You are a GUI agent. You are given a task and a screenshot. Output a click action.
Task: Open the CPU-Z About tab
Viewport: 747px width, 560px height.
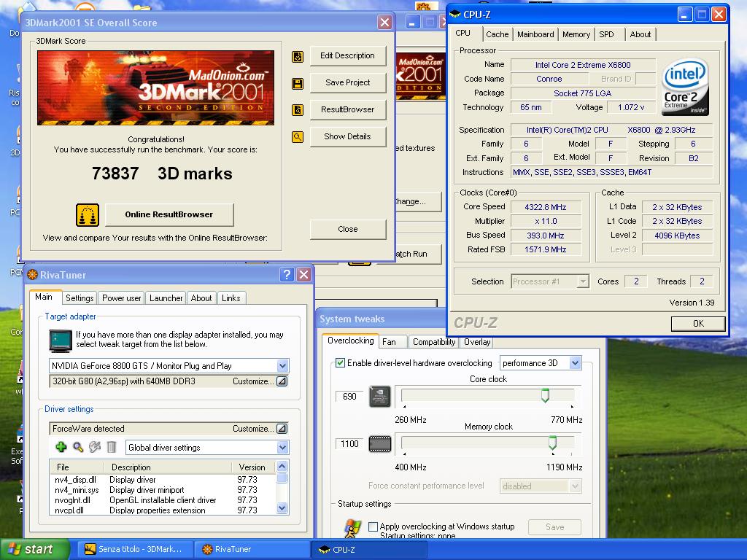[640, 34]
